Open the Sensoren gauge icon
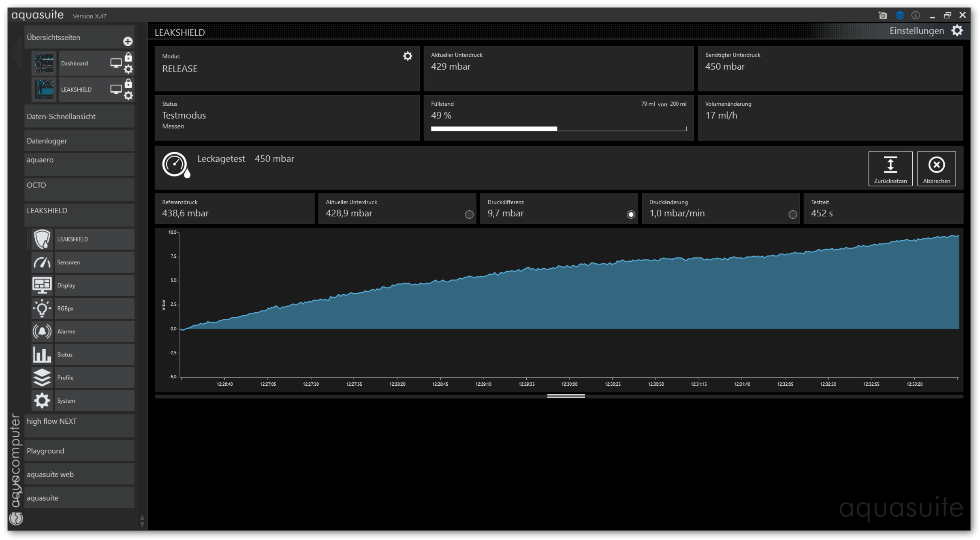This screenshot has height=540, width=980. tap(42, 262)
